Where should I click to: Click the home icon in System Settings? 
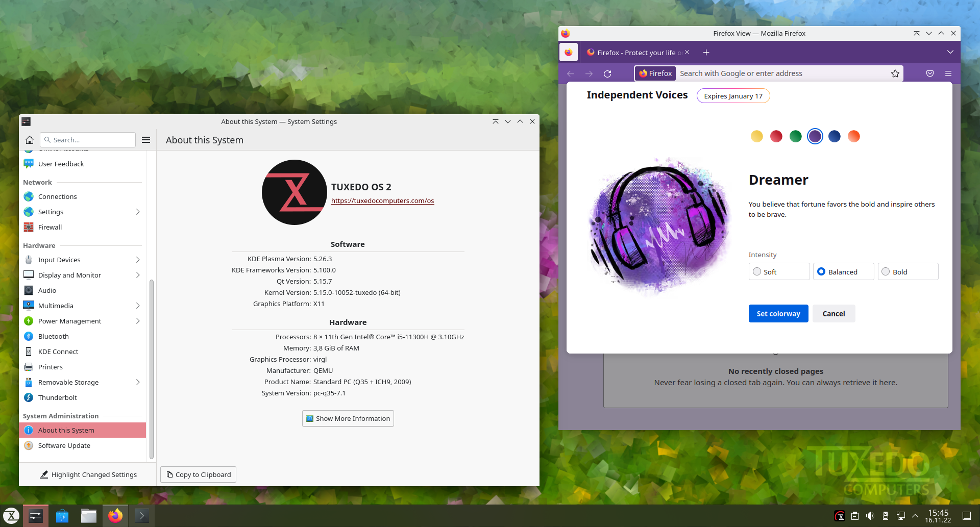30,140
